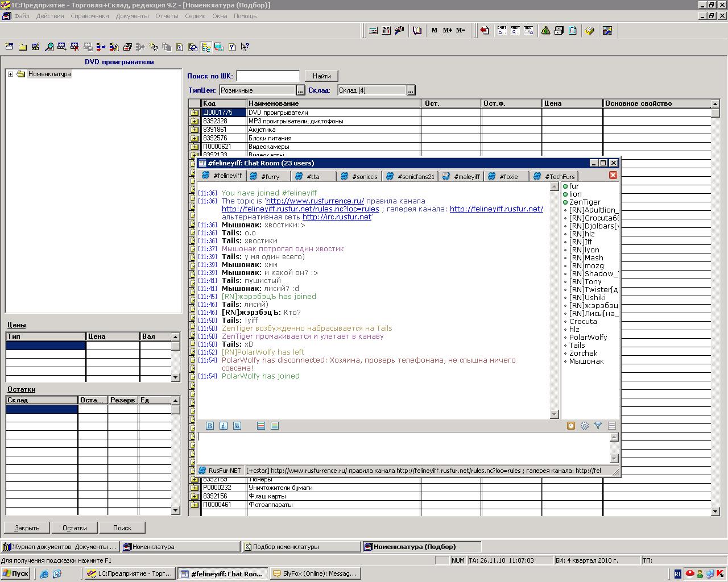
Task: Click the RusFur NET network status button
Action: tap(220, 471)
